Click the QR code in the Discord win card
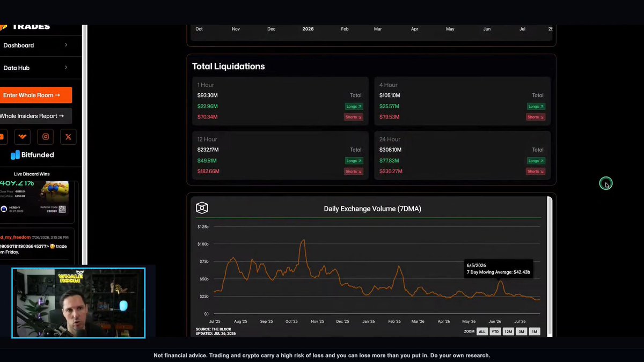The height and width of the screenshot is (362, 644). [62, 209]
